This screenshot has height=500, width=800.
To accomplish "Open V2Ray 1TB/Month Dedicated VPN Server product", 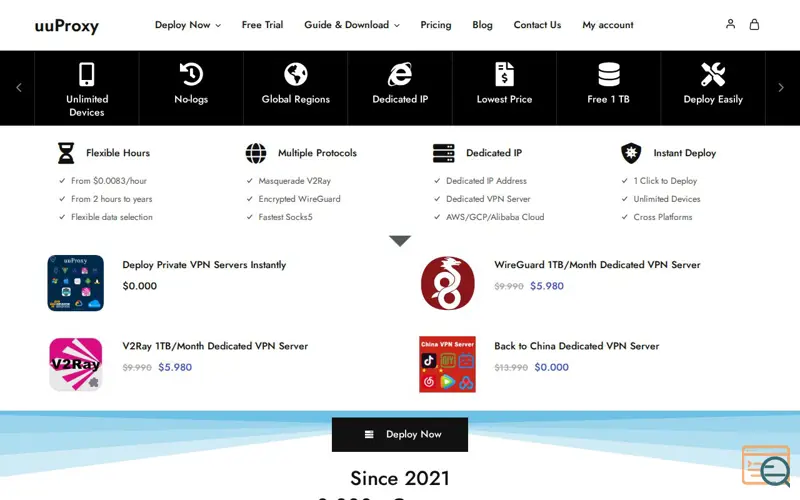I will pyautogui.click(x=215, y=346).
